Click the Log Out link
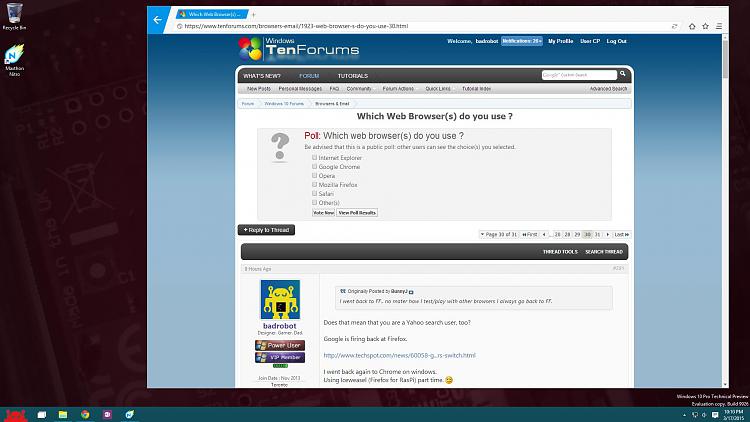750x422 pixels. pyautogui.click(x=617, y=41)
